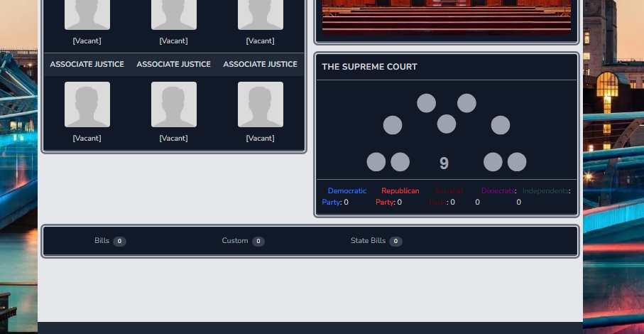644x334 pixels.
Task: Select the middle-left seat dot in diagram
Action: click(393, 125)
